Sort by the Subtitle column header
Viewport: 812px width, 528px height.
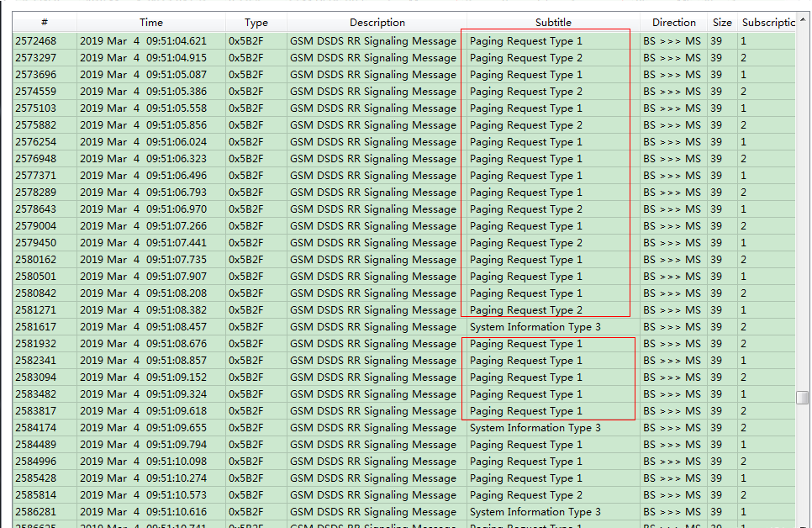click(x=553, y=23)
